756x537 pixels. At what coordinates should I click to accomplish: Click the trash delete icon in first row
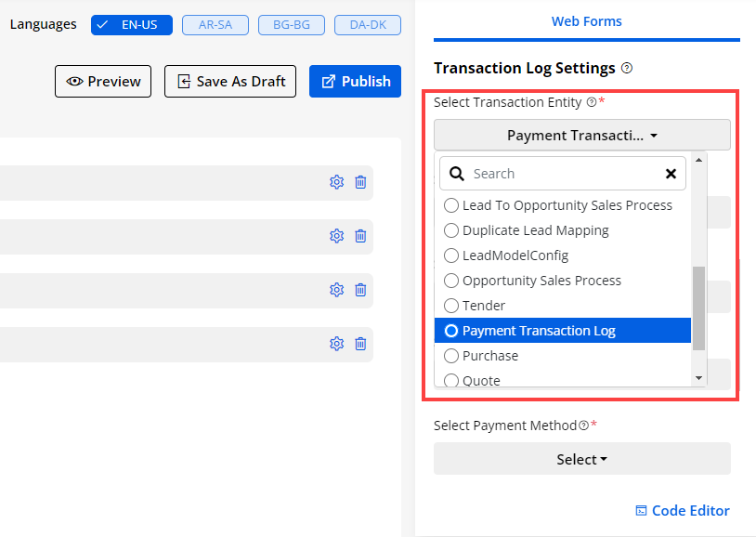point(360,182)
